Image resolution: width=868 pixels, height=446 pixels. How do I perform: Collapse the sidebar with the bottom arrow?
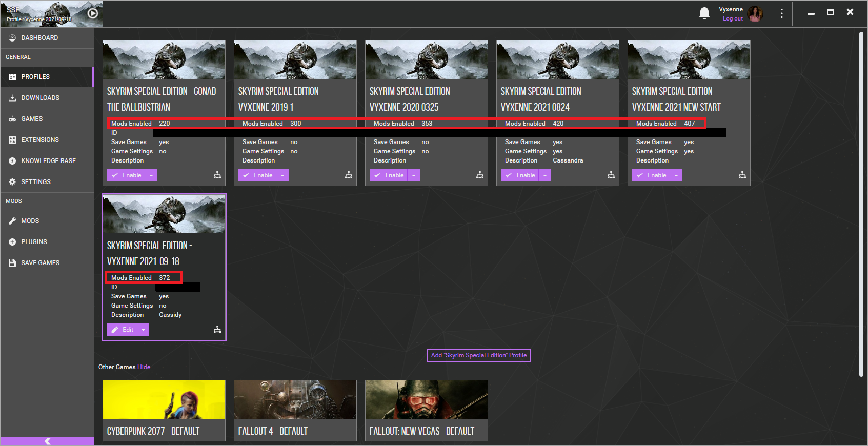point(47,441)
